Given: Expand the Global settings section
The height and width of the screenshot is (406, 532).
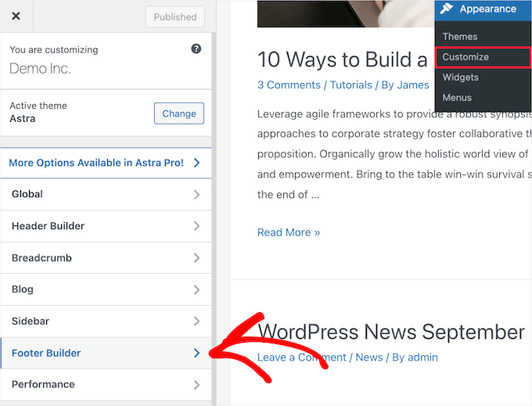Looking at the screenshot, I should tap(106, 194).
